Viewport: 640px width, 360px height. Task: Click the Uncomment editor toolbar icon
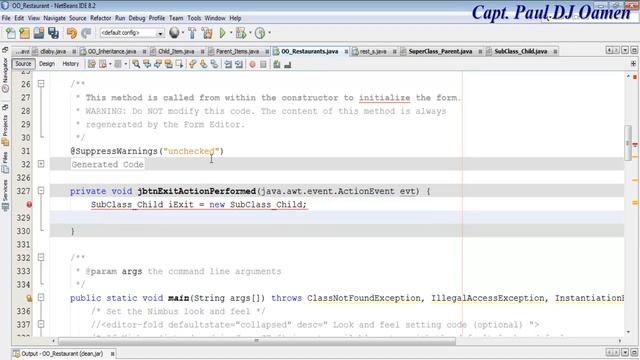pos(288,64)
